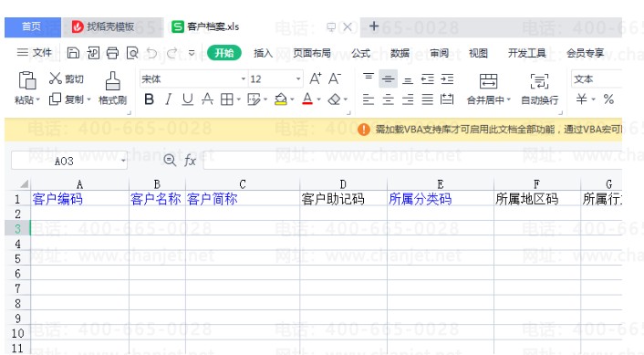Click the Cut scissors icon
644x355 pixels.
pos(55,78)
